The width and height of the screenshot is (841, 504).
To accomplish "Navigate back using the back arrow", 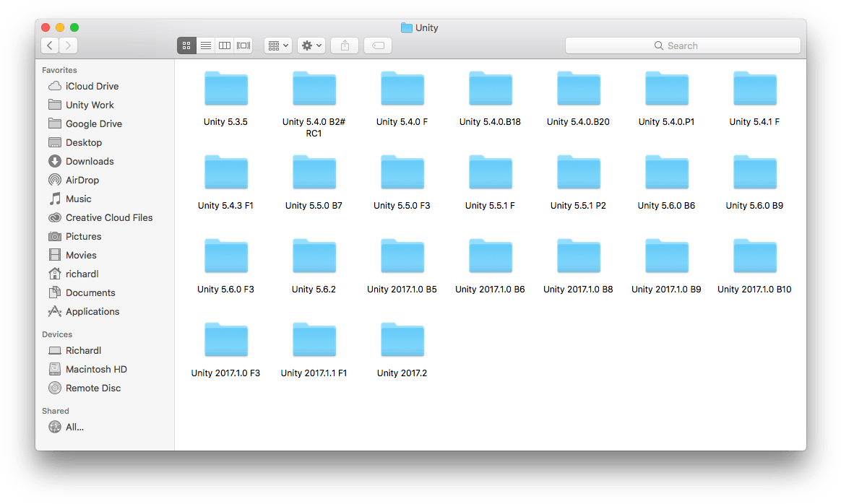I will (x=49, y=45).
